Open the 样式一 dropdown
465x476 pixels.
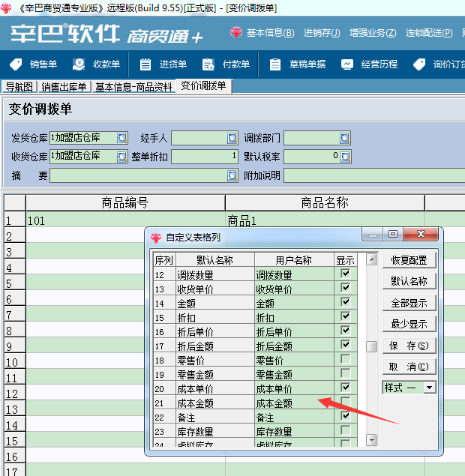point(430,388)
